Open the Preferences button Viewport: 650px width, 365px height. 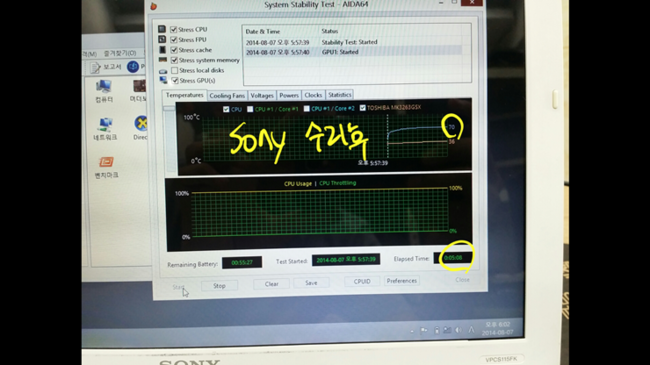(402, 281)
